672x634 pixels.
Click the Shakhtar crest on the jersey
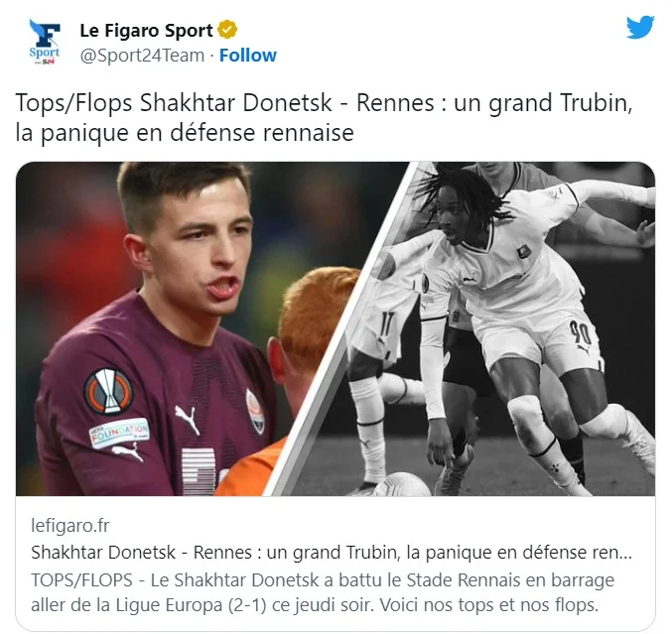point(254,411)
